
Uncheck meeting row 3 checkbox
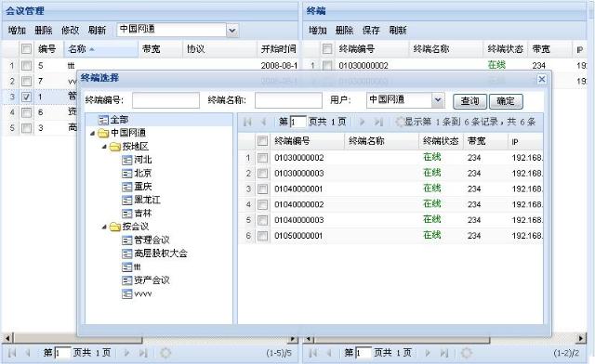(26, 97)
